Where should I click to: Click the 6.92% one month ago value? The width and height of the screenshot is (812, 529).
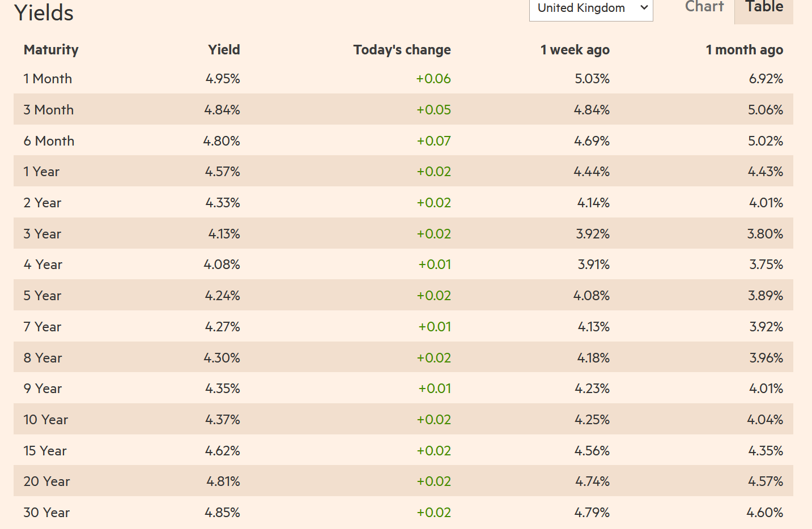766,79
